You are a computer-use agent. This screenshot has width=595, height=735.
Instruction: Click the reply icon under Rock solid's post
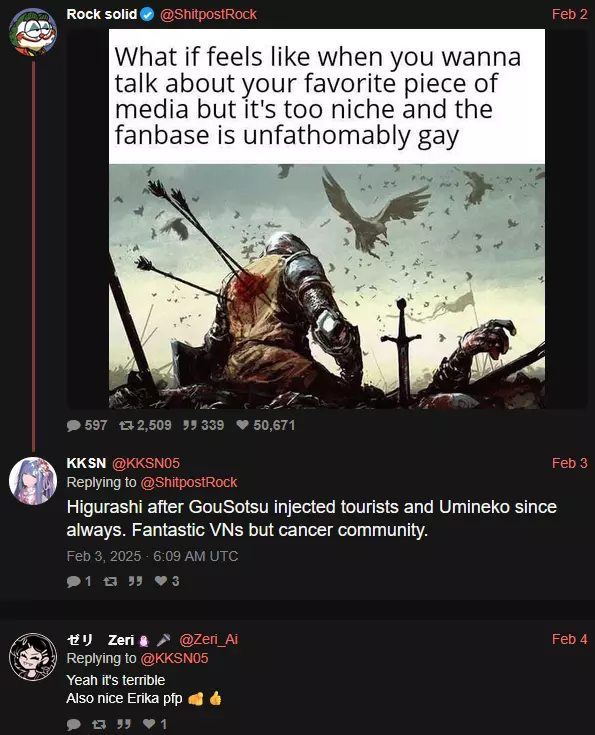74,425
